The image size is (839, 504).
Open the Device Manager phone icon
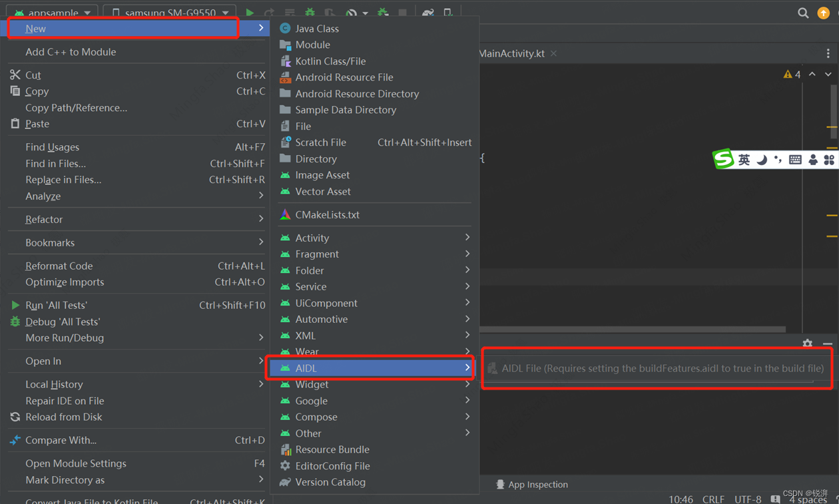click(447, 12)
